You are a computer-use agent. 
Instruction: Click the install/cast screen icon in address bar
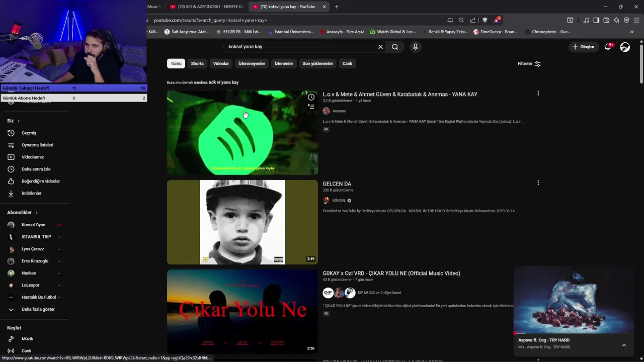[450, 20]
